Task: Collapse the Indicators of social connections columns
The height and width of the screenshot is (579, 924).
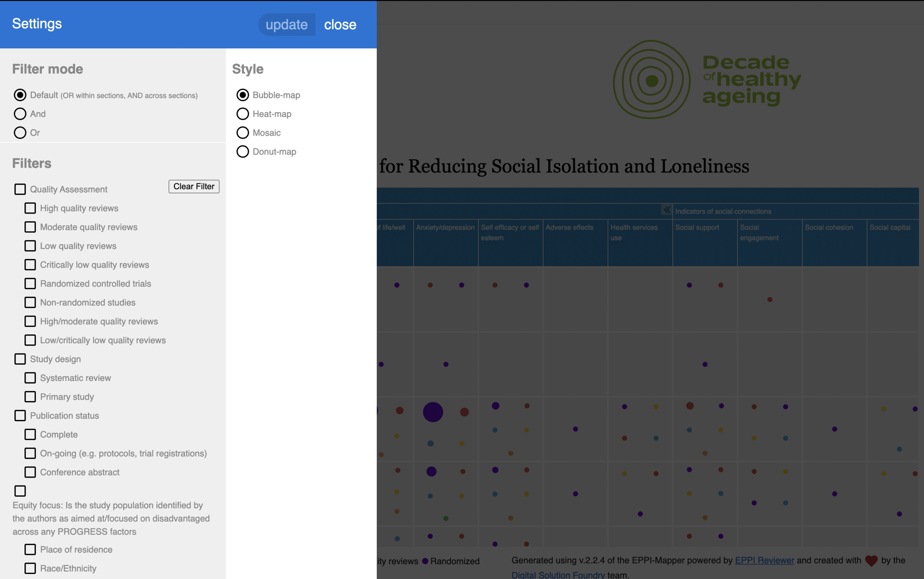Action: tap(667, 210)
